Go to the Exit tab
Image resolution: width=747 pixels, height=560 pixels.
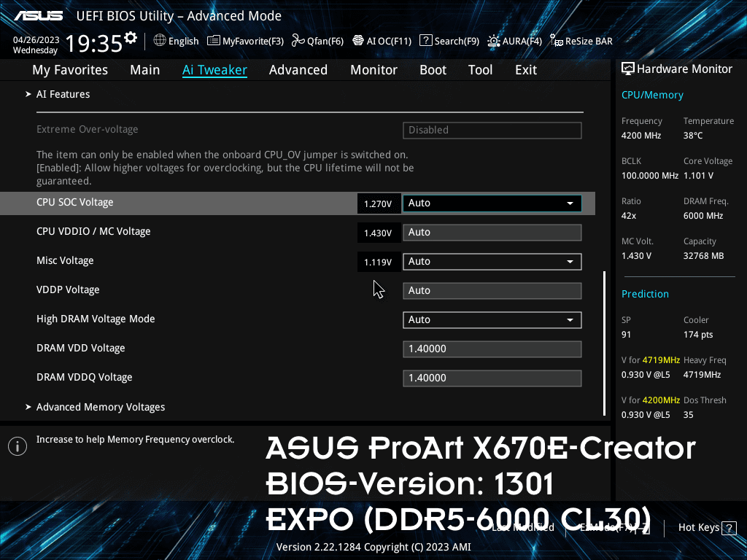526,70
